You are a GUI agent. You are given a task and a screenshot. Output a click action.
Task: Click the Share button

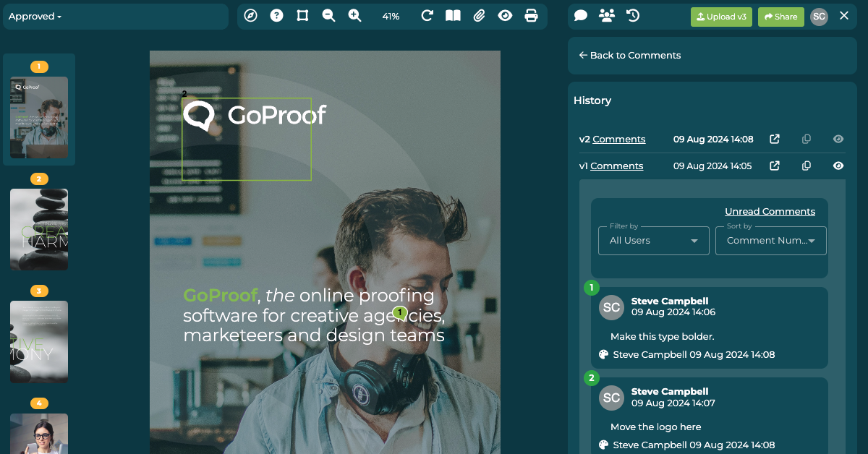(781, 17)
